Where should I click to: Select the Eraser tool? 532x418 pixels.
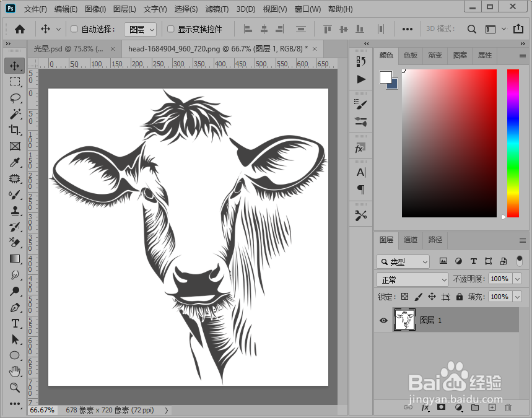click(15, 243)
